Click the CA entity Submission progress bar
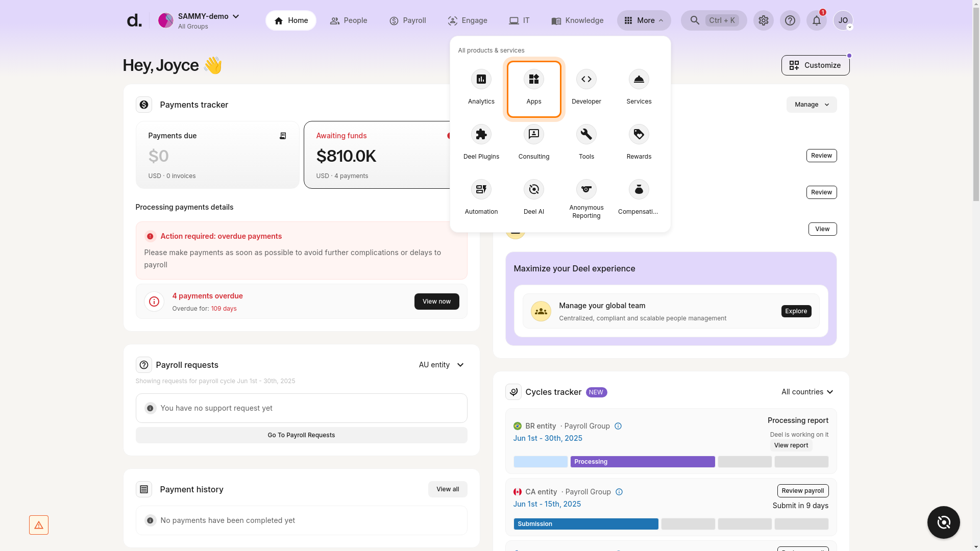980x551 pixels. tap(585, 524)
